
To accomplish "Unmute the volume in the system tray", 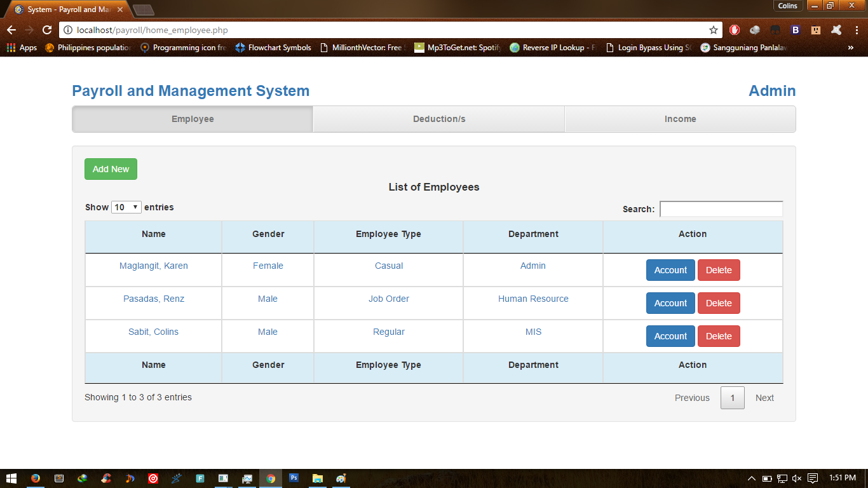I will (x=796, y=478).
